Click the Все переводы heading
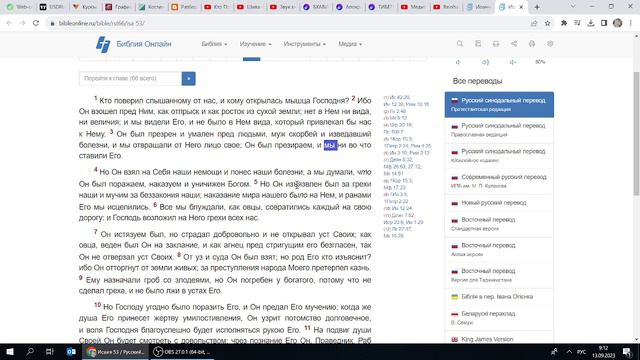The height and width of the screenshot is (360, 640). 477,81
